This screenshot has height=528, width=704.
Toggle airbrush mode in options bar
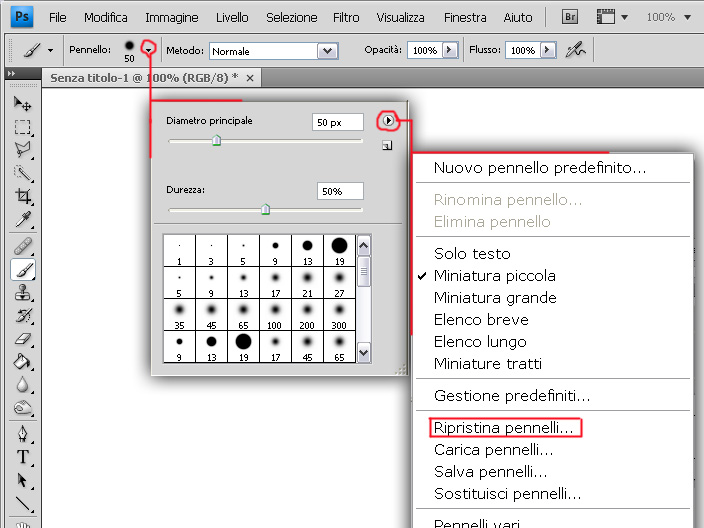[575, 50]
